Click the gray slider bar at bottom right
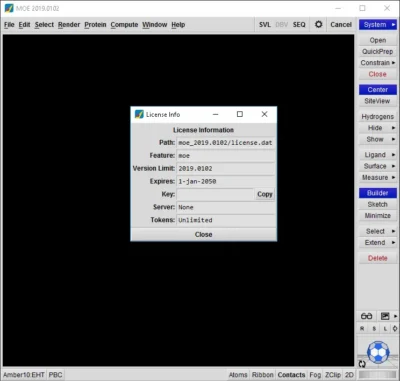Image resolution: width=400 pixels, height=381 pixels. click(x=378, y=375)
